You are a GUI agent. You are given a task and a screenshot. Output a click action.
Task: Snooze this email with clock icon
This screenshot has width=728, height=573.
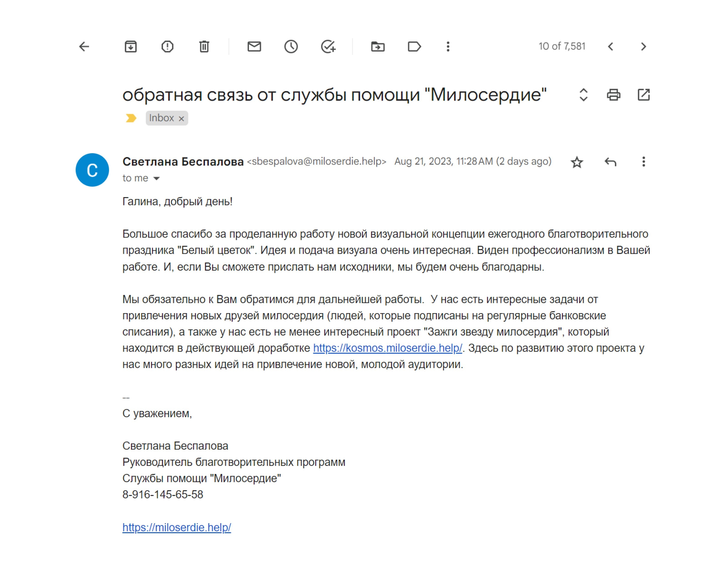291,47
